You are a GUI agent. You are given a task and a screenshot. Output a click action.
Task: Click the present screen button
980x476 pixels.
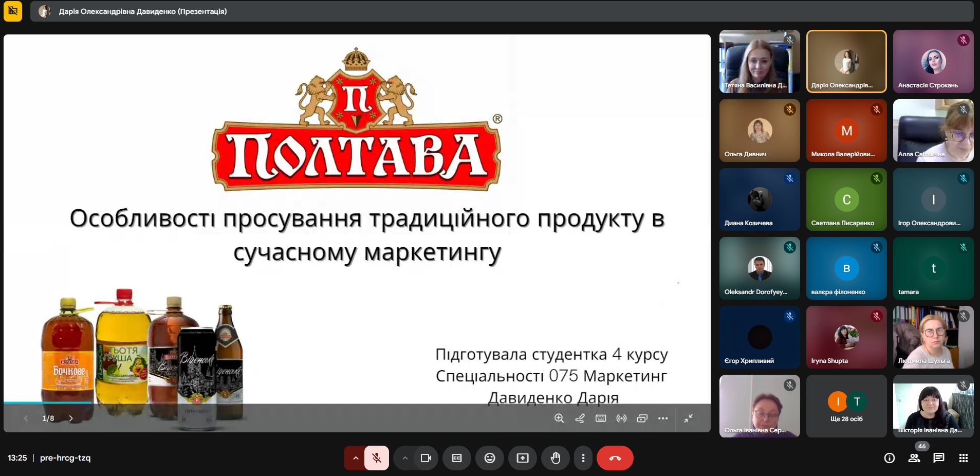pyautogui.click(x=523, y=458)
